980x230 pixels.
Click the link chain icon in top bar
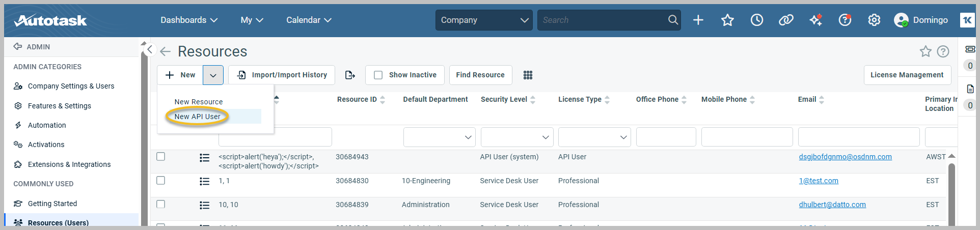[x=786, y=20]
